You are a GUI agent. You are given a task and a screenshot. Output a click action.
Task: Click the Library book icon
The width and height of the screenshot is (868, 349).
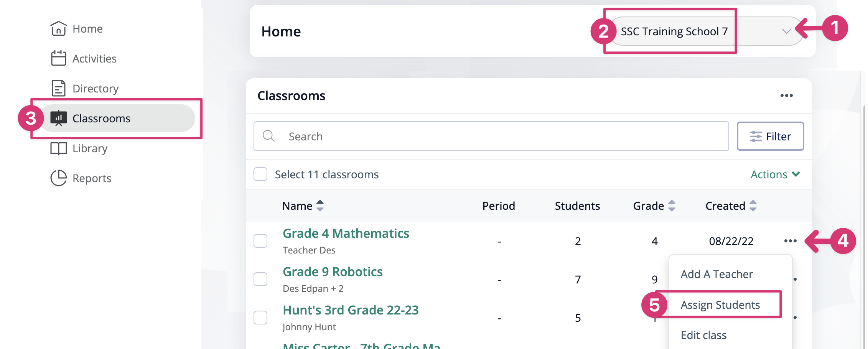tap(58, 148)
